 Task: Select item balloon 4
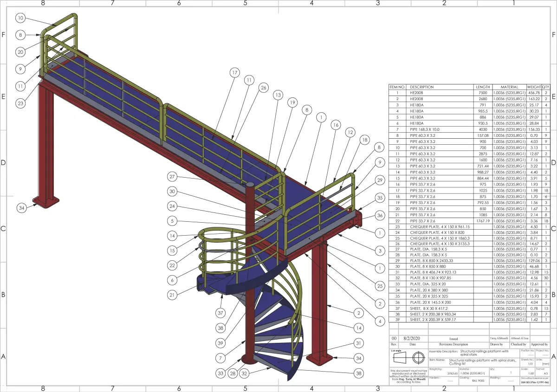click(x=380, y=321)
